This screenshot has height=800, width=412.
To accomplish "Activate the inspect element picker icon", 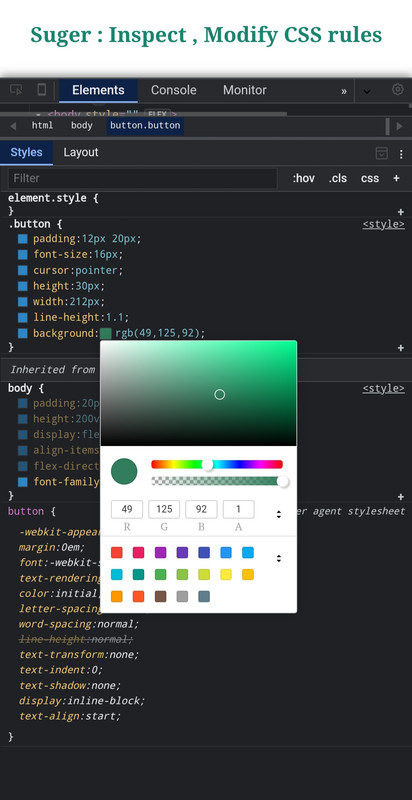I will [16, 90].
